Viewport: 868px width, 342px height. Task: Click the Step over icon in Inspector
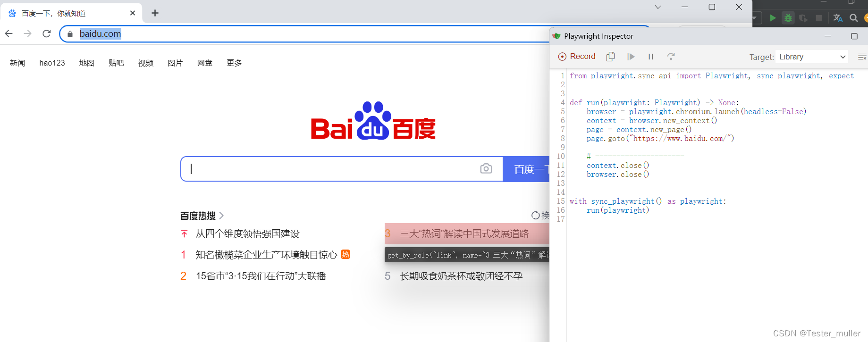pyautogui.click(x=671, y=57)
